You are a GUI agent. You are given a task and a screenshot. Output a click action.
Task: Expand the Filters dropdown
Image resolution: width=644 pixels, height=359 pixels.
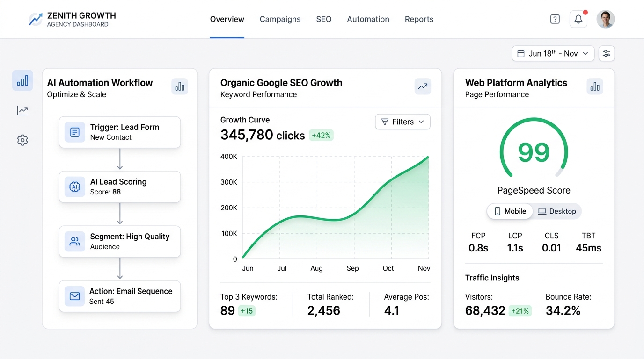pyautogui.click(x=402, y=122)
